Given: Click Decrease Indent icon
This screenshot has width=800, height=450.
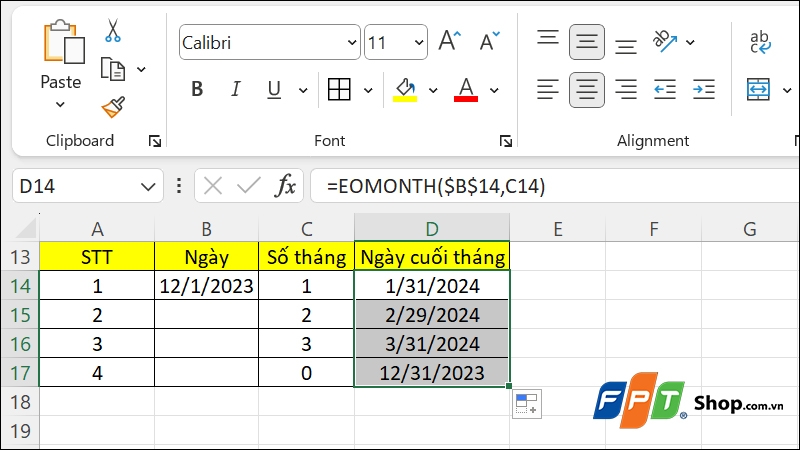Looking at the screenshot, I should coord(665,90).
